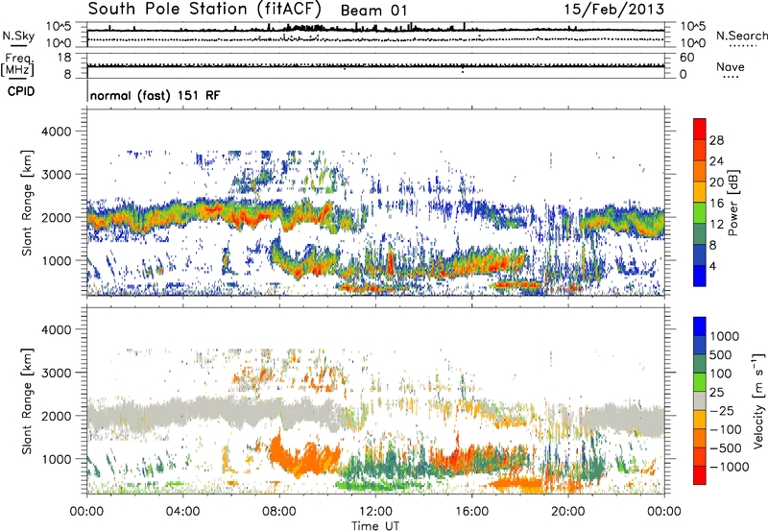Click the '08:00' time axis label
This screenshot has height=532, width=768.
click(x=279, y=512)
